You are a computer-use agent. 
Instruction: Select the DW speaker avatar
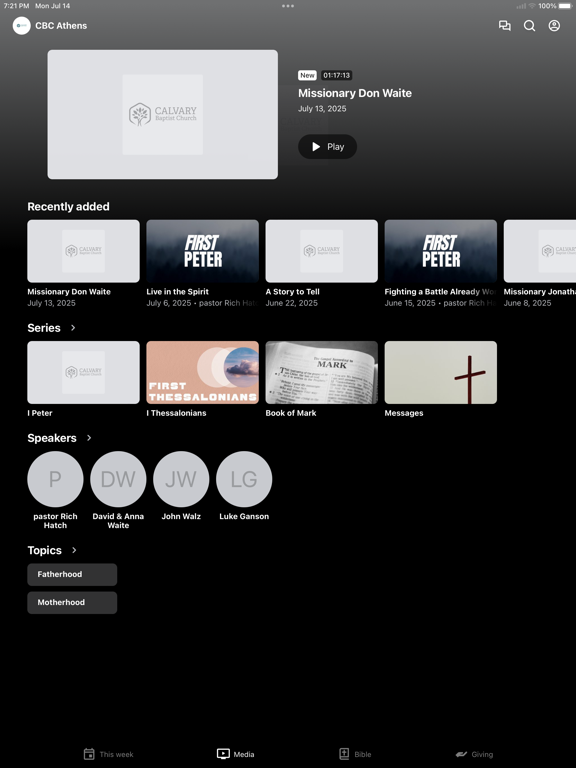[118, 479]
